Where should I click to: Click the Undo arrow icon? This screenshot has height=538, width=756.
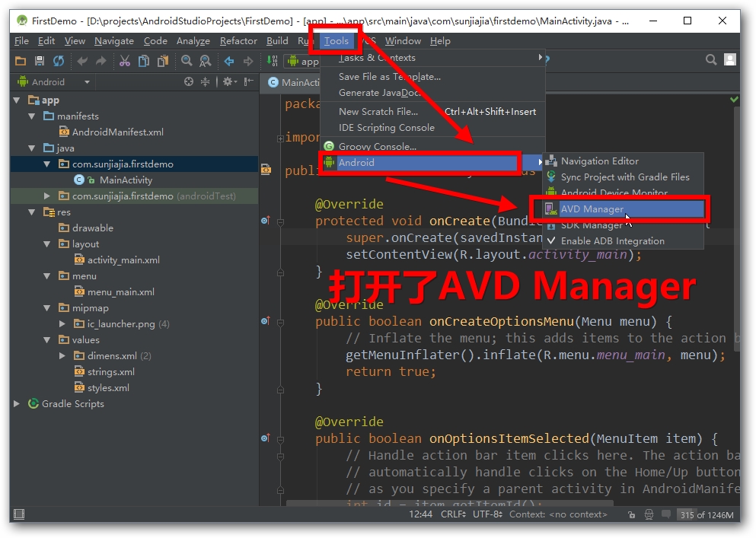click(82, 61)
